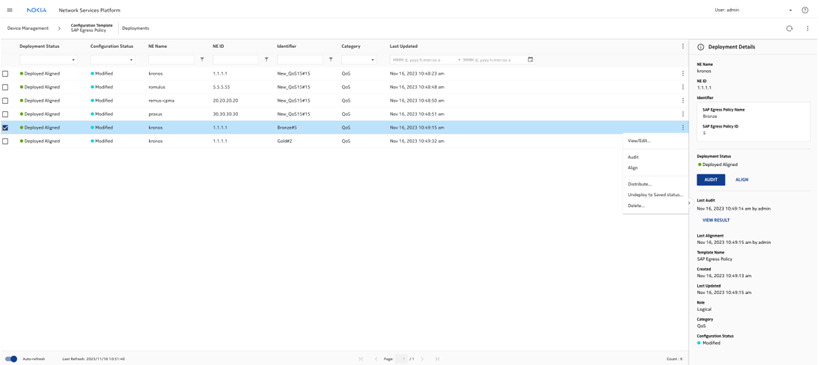Open the Deployments breadcrumb
819x365 pixels.
(x=135, y=28)
